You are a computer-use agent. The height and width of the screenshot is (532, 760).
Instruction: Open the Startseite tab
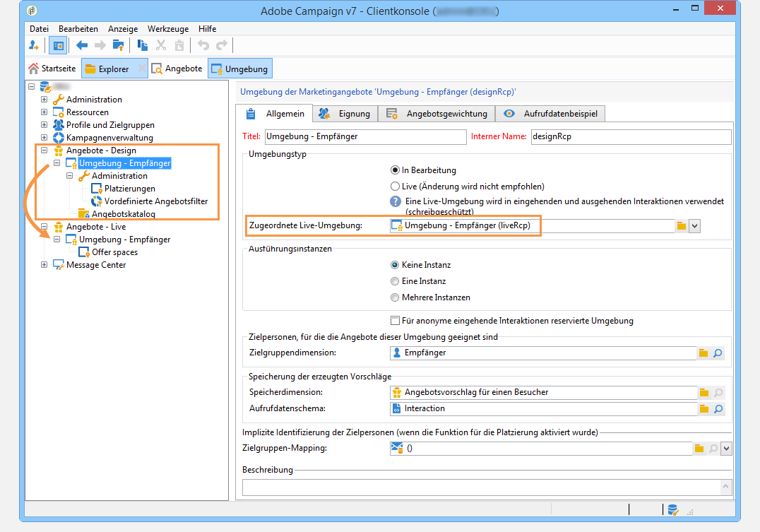point(52,69)
